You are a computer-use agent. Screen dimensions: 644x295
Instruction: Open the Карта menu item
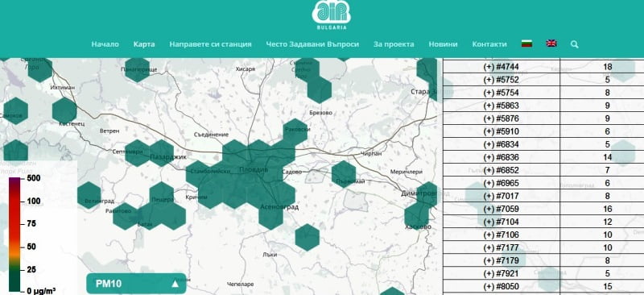click(144, 44)
